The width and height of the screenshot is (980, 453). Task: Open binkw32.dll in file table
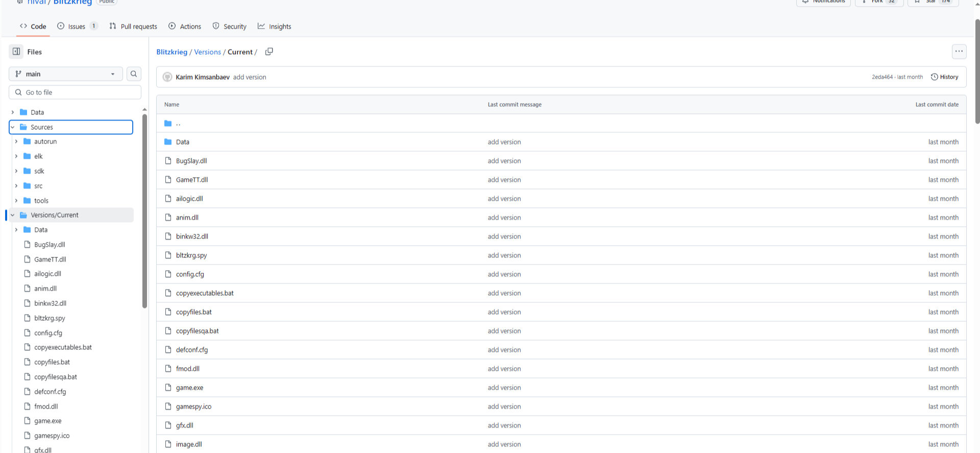coord(192,236)
